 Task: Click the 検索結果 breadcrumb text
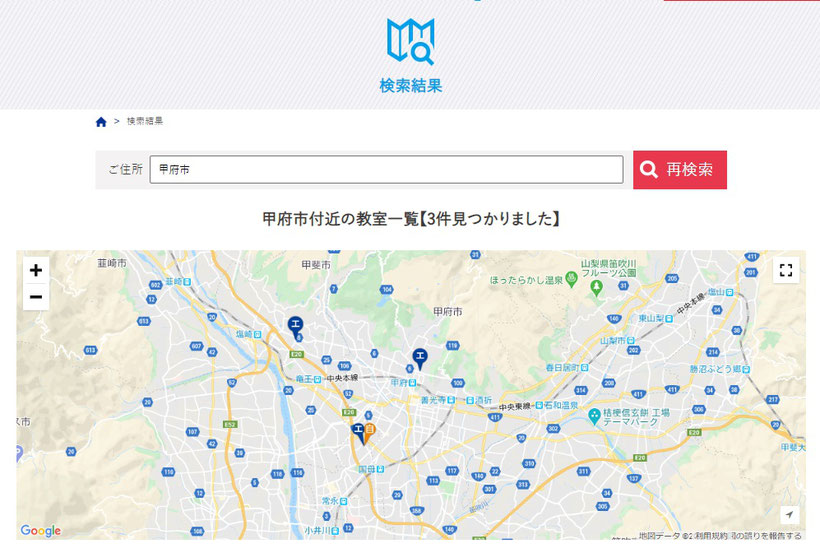(145, 121)
